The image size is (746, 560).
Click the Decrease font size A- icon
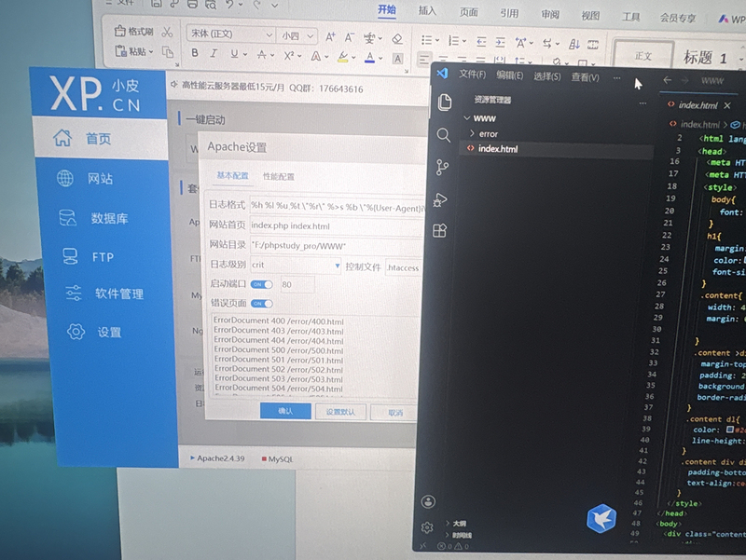pyautogui.click(x=350, y=37)
